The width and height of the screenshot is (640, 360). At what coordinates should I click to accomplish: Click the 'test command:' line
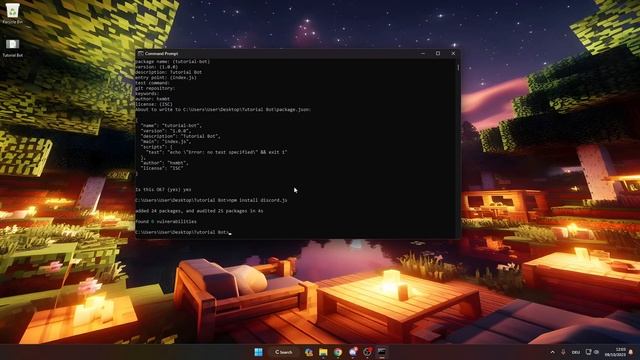[x=152, y=83]
